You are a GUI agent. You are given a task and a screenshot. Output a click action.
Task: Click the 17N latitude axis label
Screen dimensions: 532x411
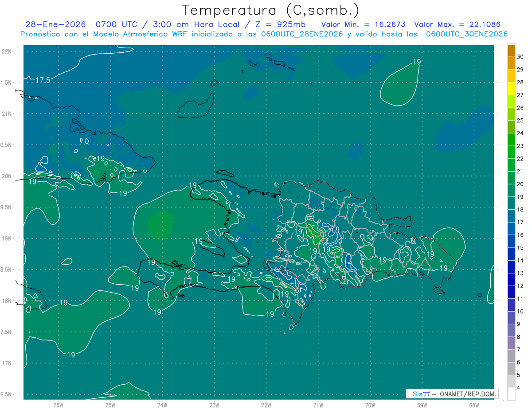(x=7, y=363)
